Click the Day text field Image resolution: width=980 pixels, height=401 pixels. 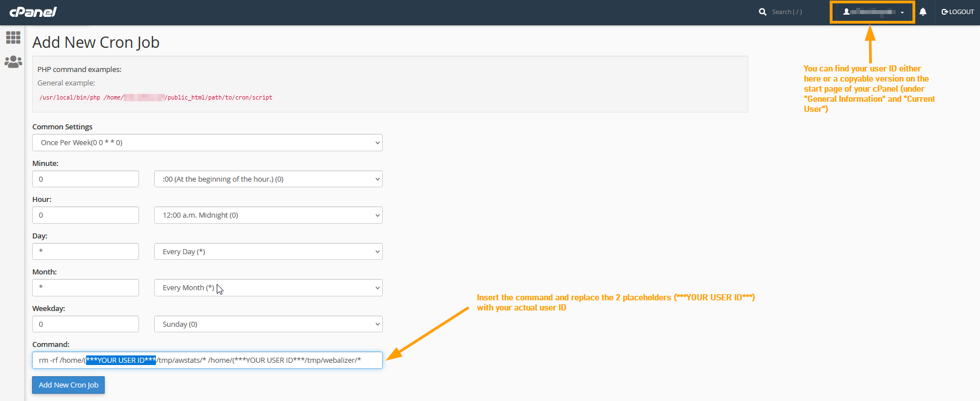pyautogui.click(x=86, y=251)
